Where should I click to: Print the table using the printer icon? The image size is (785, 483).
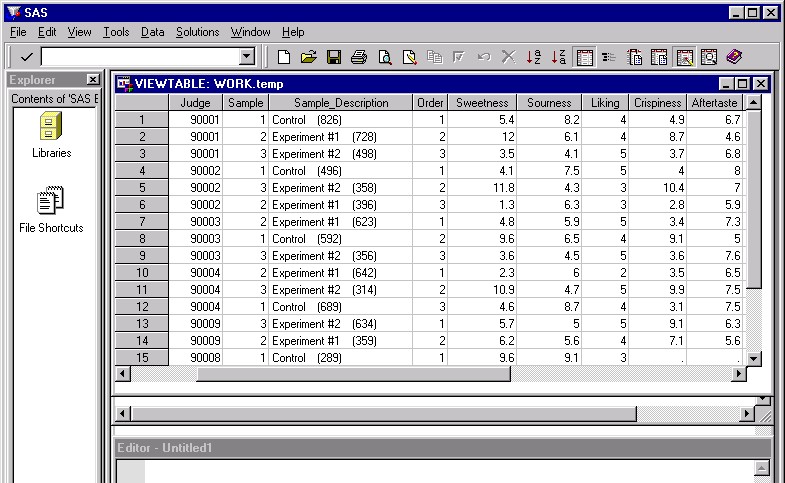click(x=359, y=57)
